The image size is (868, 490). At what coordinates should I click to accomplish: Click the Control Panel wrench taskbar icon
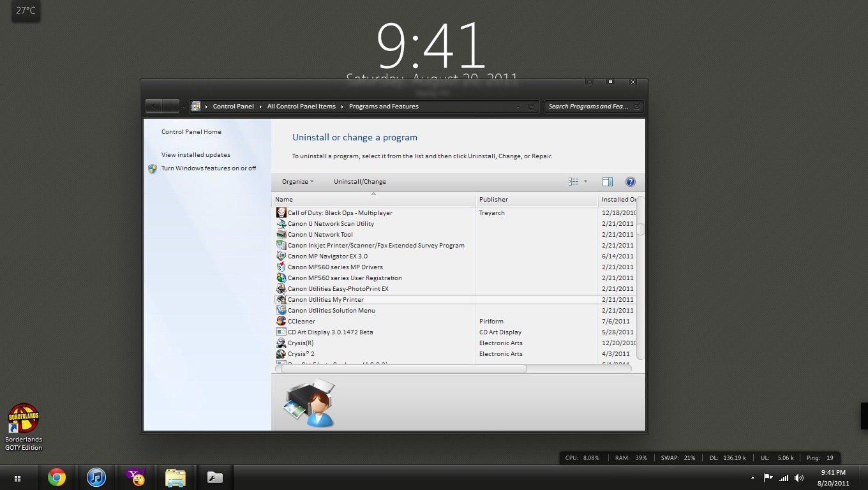point(214,477)
